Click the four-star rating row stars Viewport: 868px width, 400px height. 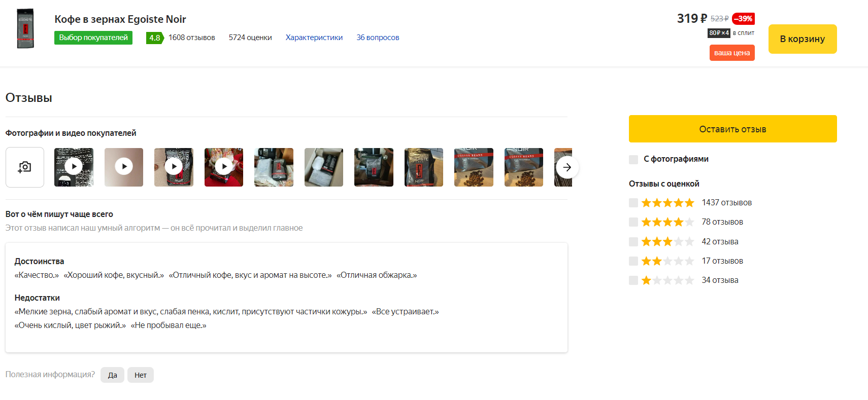tap(667, 222)
